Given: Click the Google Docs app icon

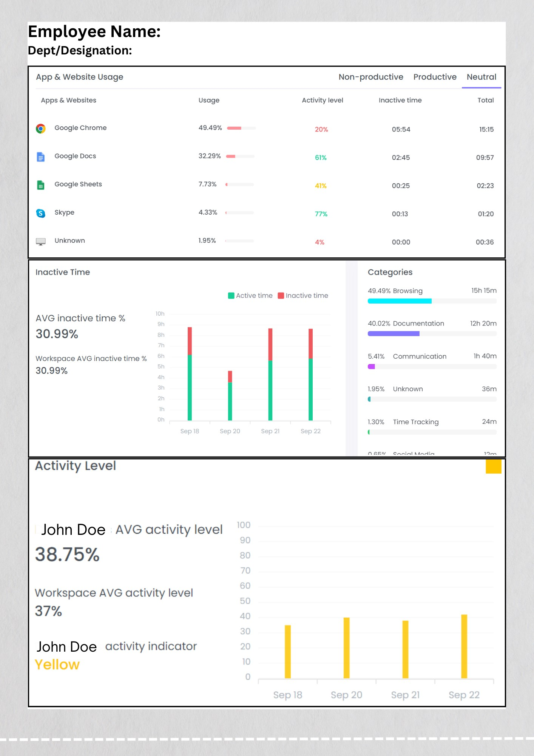Looking at the screenshot, I should point(41,156).
